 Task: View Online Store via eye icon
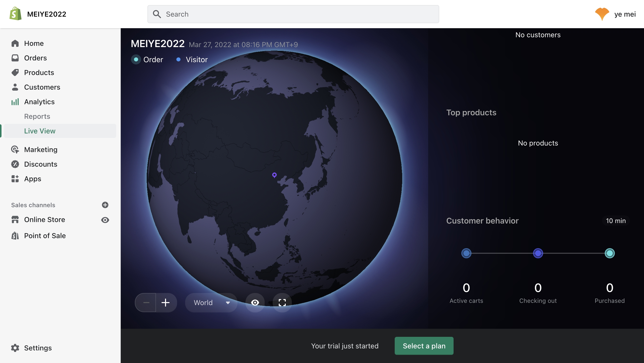tap(105, 220)
